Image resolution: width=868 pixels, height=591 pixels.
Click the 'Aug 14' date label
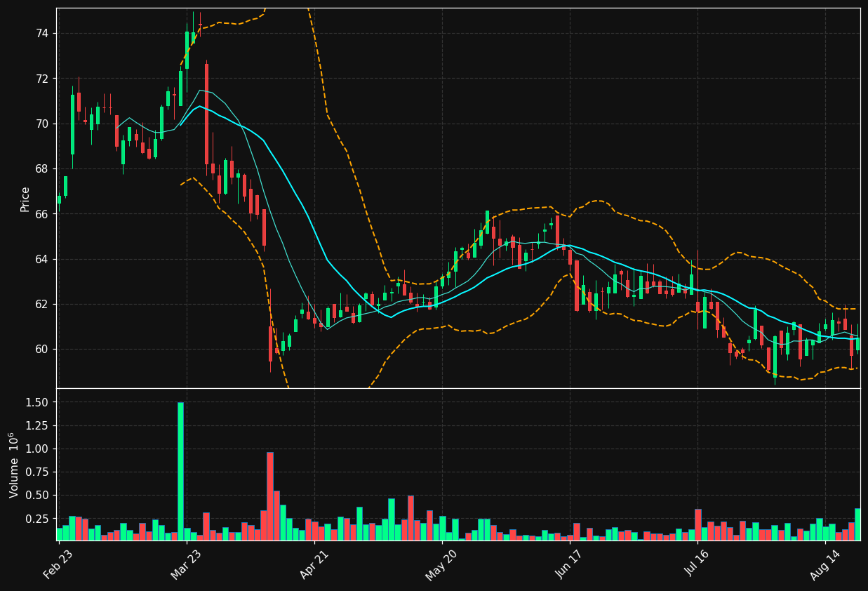point(825,564)
